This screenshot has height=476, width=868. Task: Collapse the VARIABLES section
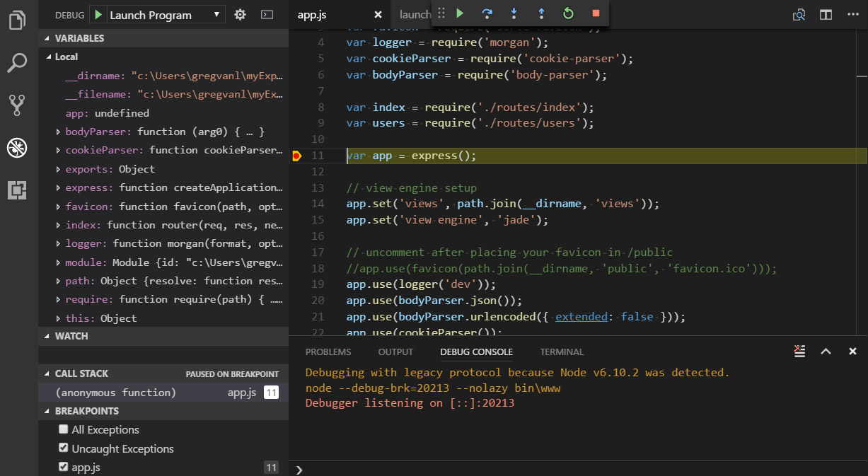point(163,38)
